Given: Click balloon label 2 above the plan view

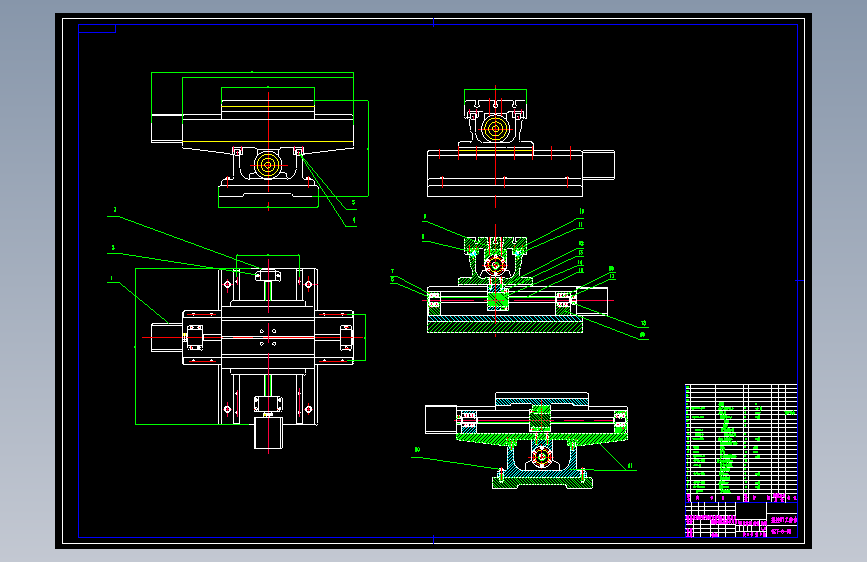Looking at the screenshot, I should [115, 210].
